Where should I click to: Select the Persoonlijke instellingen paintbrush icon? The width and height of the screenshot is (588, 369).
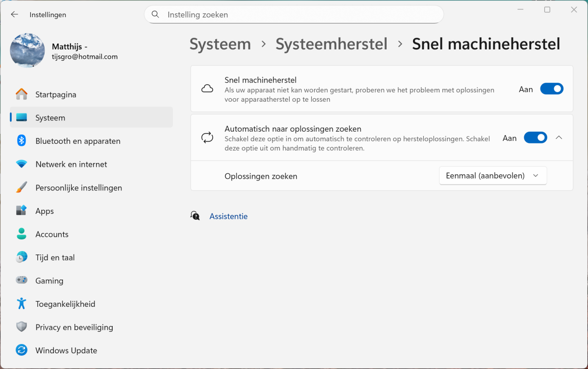click(22, 188)
